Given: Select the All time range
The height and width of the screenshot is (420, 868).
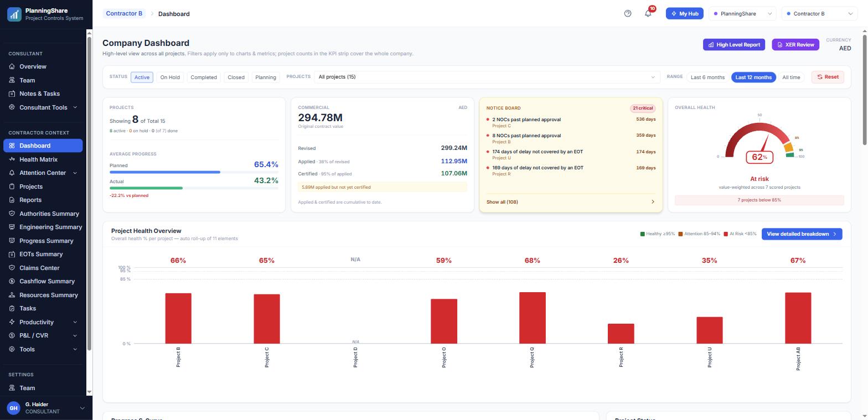Looking at the screenshot, I should coord(791,77).
